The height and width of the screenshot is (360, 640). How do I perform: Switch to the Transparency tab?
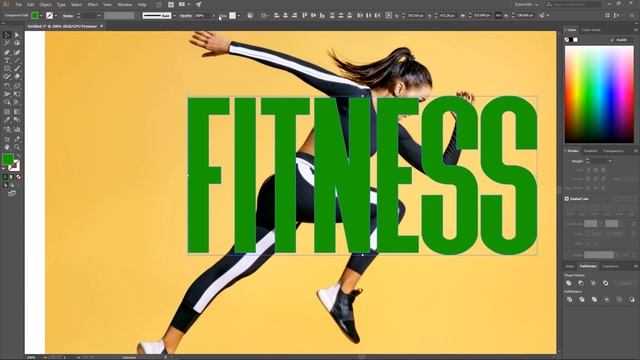tap(613, 151)
